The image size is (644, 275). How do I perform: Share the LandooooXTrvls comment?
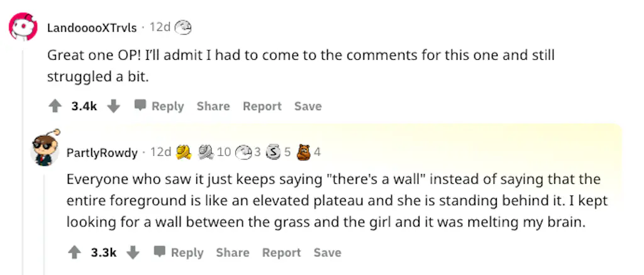213,106
